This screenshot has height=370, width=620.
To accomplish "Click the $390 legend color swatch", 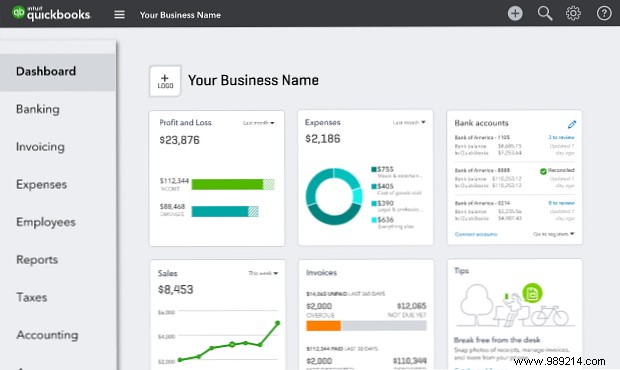I will [x=374, y=204].
